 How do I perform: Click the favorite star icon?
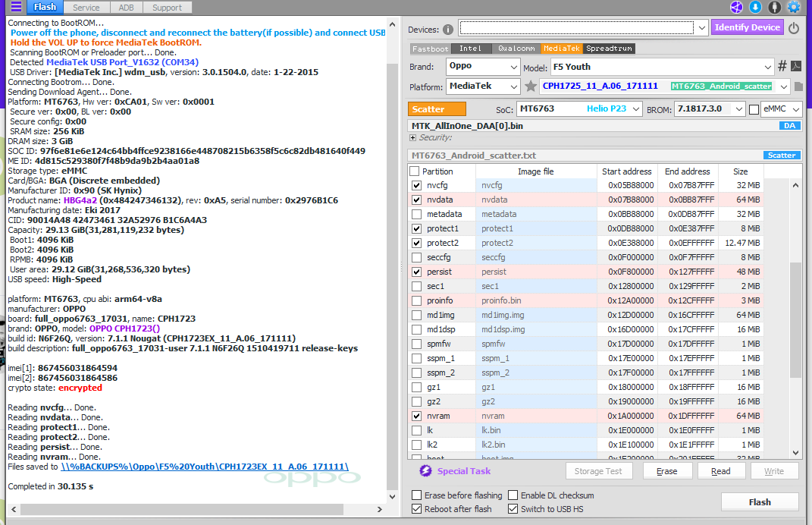(530, 86)
